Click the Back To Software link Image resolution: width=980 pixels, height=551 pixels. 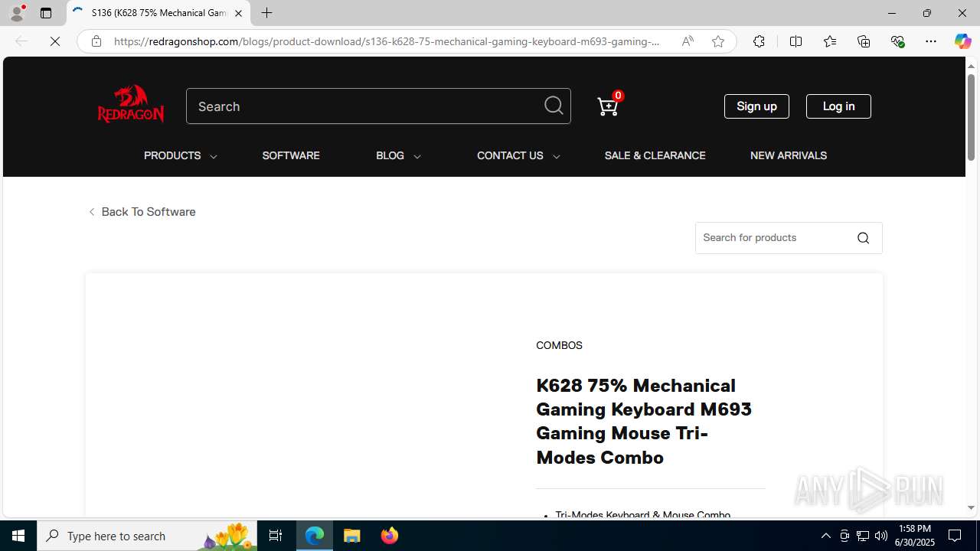point(142,212)
